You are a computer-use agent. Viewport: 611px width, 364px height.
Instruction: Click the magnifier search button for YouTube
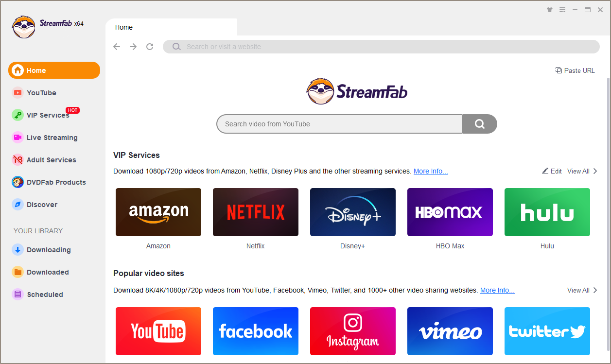point(480,124)
